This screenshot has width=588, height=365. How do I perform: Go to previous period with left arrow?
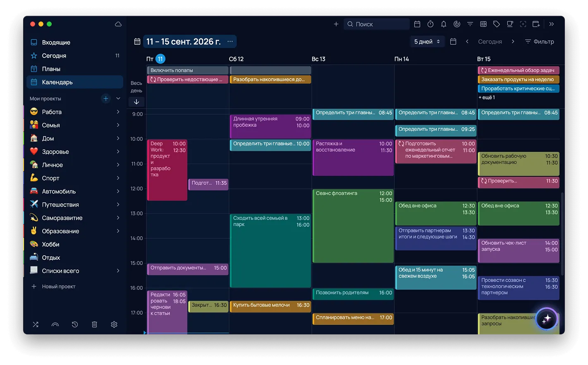[467, 41]
